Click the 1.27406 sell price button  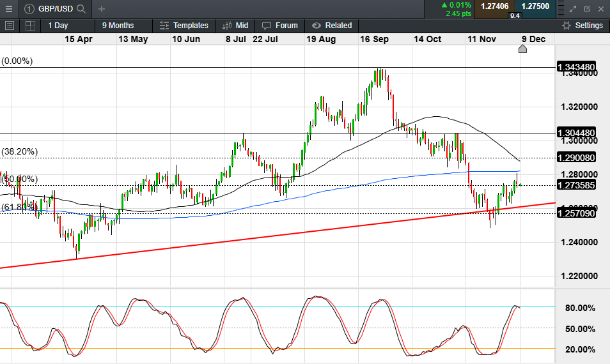point(494,6)
